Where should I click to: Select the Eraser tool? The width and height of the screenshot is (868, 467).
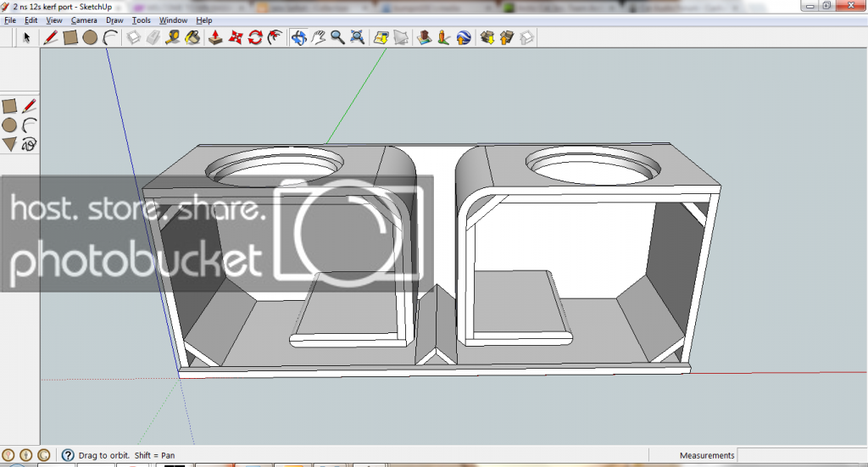153,37
